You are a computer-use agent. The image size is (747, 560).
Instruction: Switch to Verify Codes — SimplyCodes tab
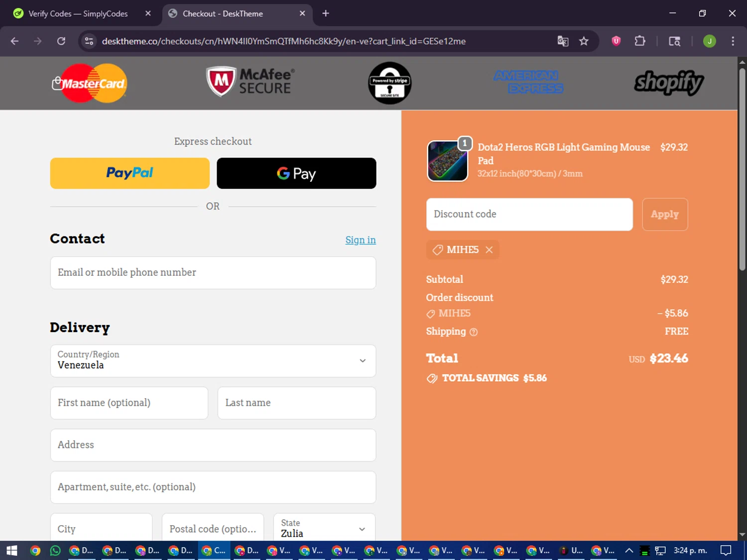(x=78, y=13)
